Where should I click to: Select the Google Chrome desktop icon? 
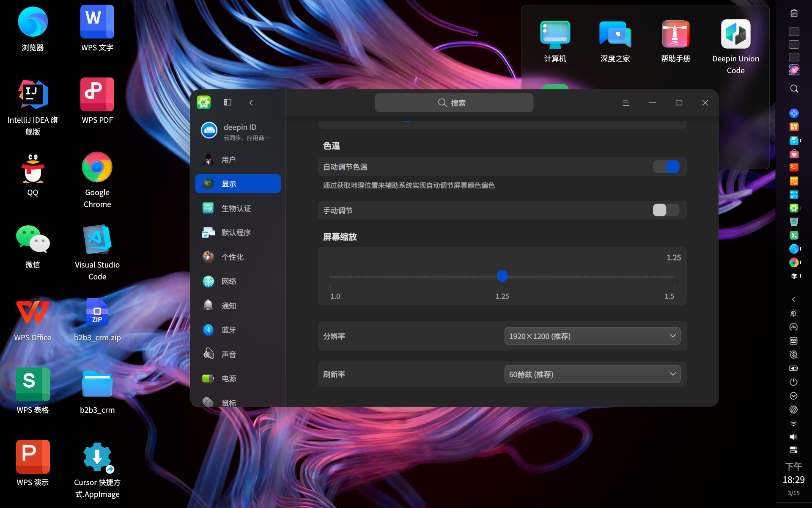(x=97, y=180)
